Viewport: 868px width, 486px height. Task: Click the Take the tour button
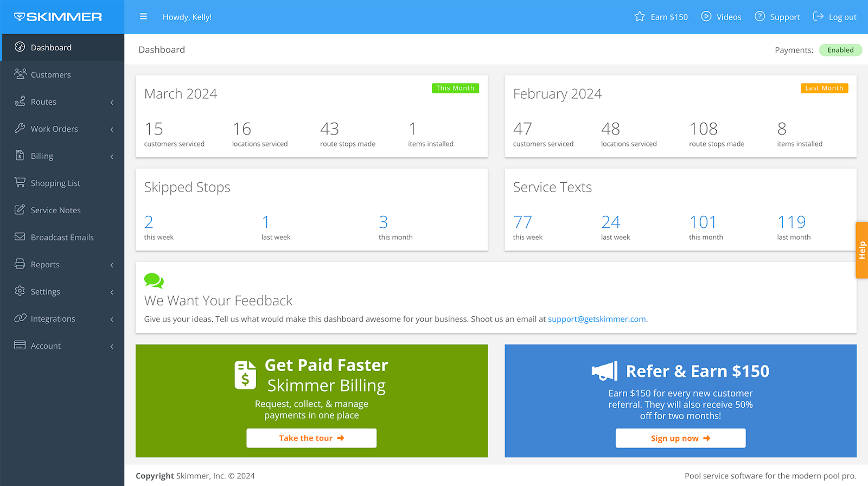[311, 438]
